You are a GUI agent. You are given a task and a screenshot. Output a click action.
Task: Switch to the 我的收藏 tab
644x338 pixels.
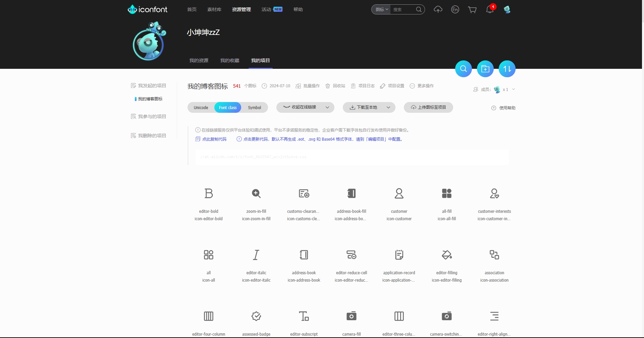click(229, 60)
